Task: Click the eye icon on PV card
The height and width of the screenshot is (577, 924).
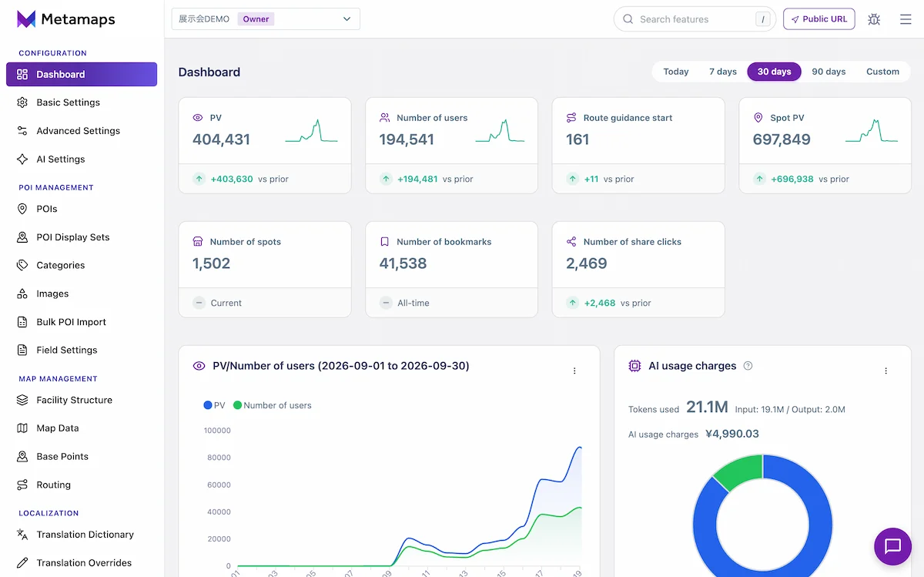Action: [x=198, y=118]
